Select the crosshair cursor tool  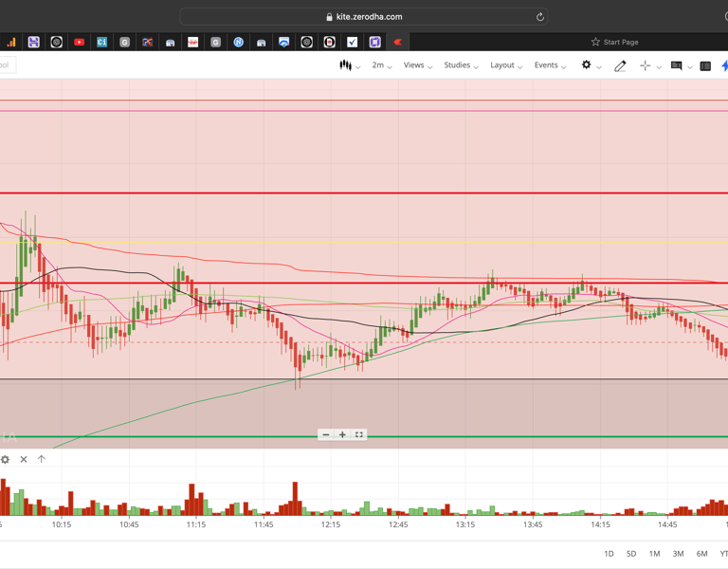coord(645,65)
